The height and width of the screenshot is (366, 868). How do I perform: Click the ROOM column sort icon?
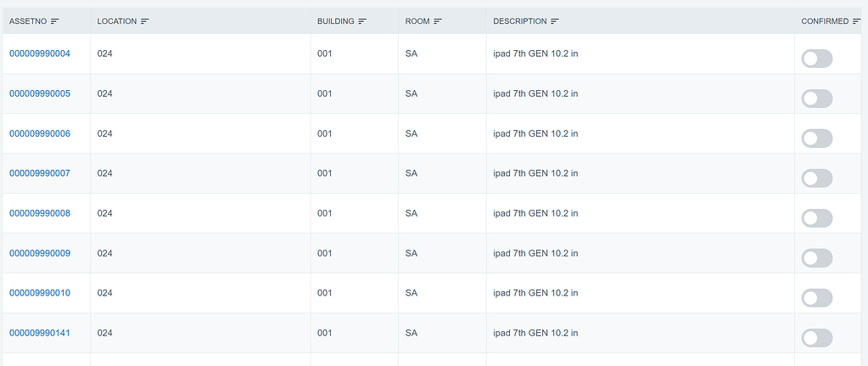438,21
